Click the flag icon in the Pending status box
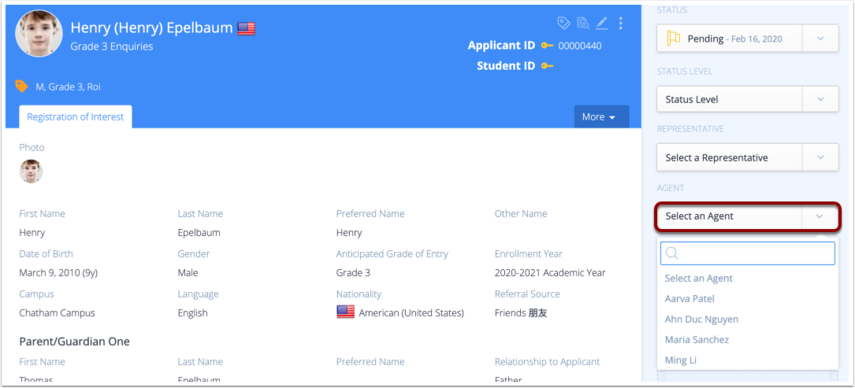855x388 pixels. tap(673, 38)
